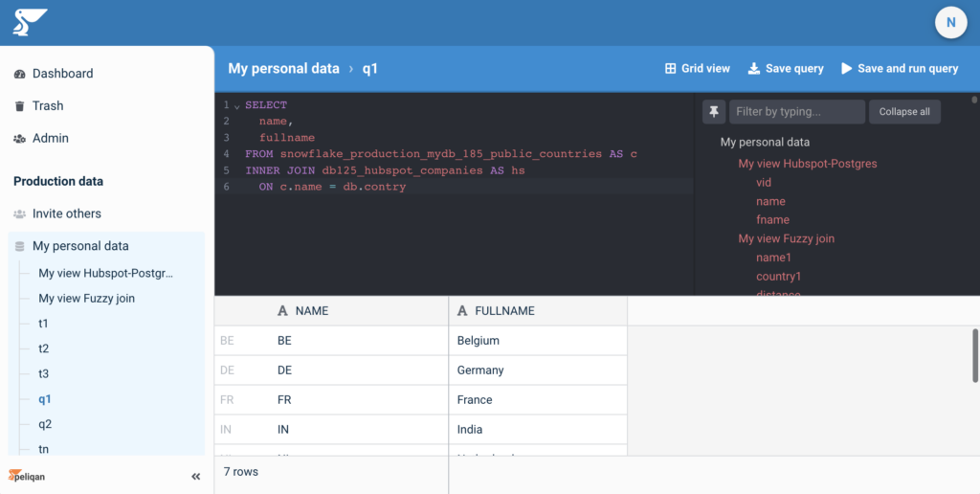Collapse the sidebar with double chevron
The image size is (980, 494).
[195, 477]
